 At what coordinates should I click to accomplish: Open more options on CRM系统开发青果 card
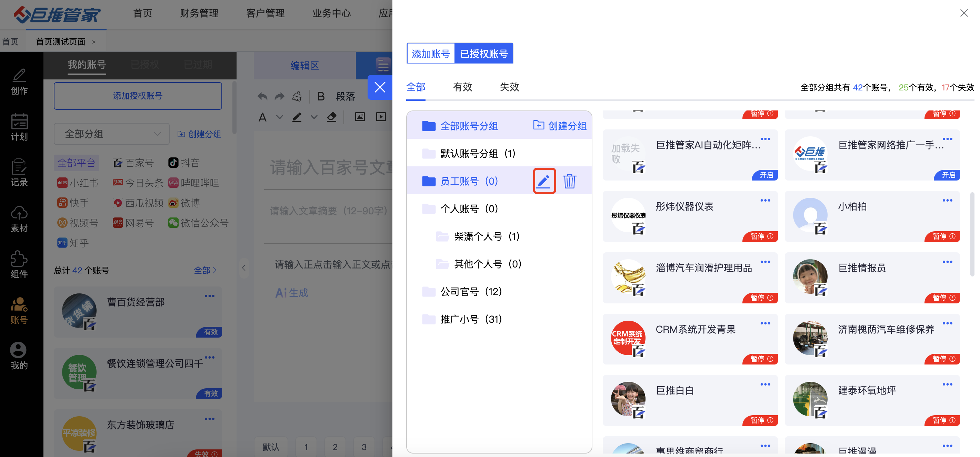coord(765,323)
